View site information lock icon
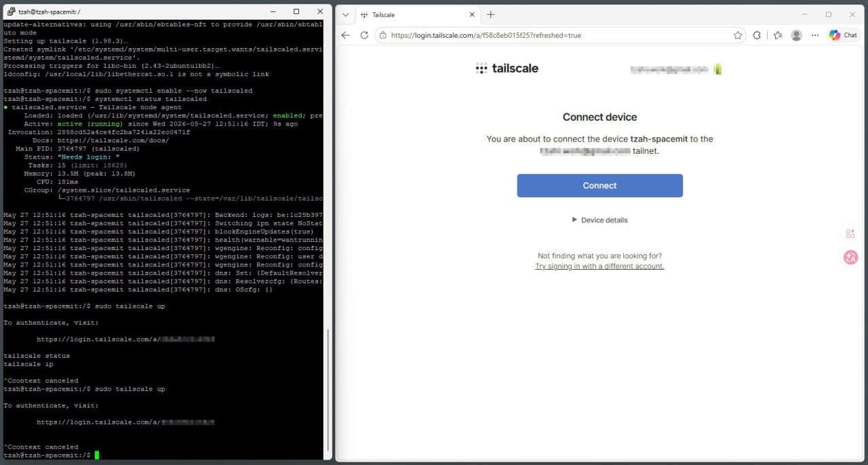The width and height of the screenshot is (868, 465). pyautogui.click(x=383, y=35)
